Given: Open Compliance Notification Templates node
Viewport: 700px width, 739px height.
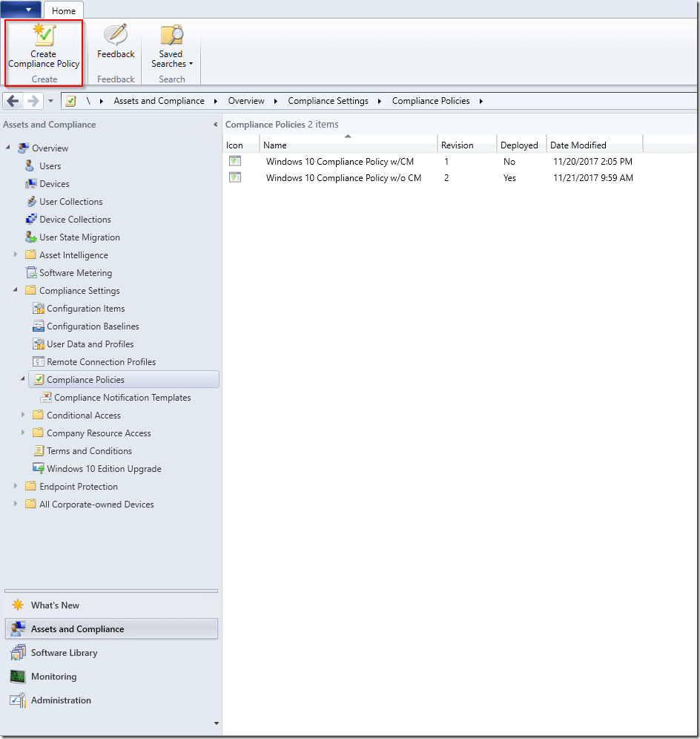Looking at the screenshot, I should pos(122,398).
